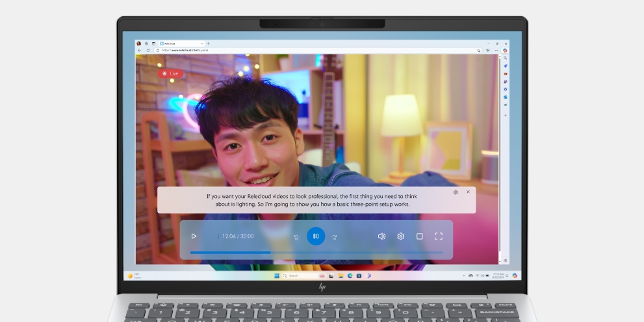The height and width of the screenshot is (322, 644).
Task: Click the video progress bar
Action: tap(316, 253)
